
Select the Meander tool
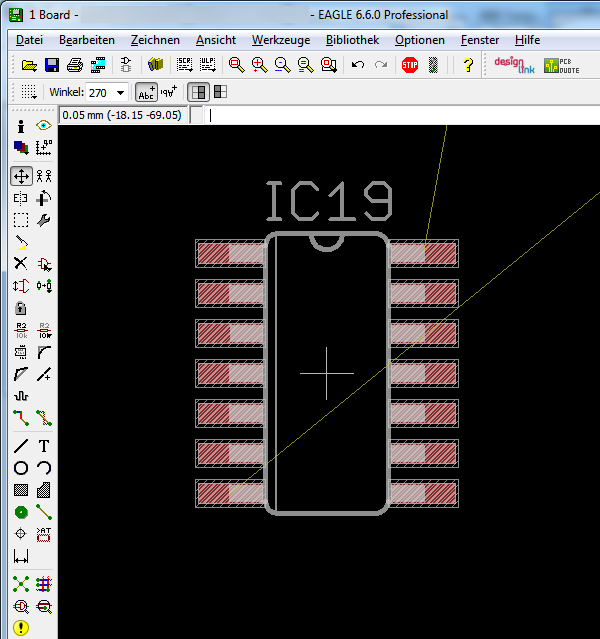[x=21, y=396]
